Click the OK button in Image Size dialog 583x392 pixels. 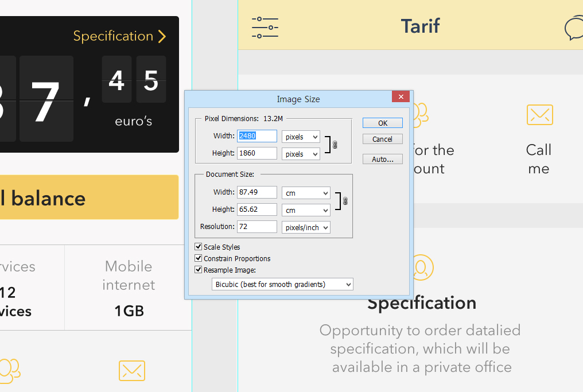point(382,123)
